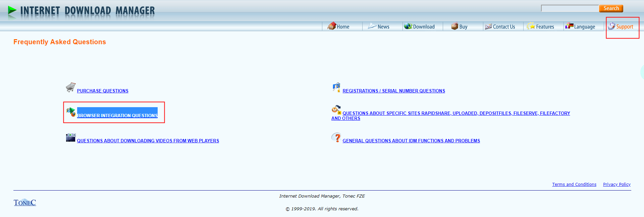Image resolution: width=644 pixels, height=217 pixels.
Task: Open the Privacy Policy link
Action: pos(617,185)
